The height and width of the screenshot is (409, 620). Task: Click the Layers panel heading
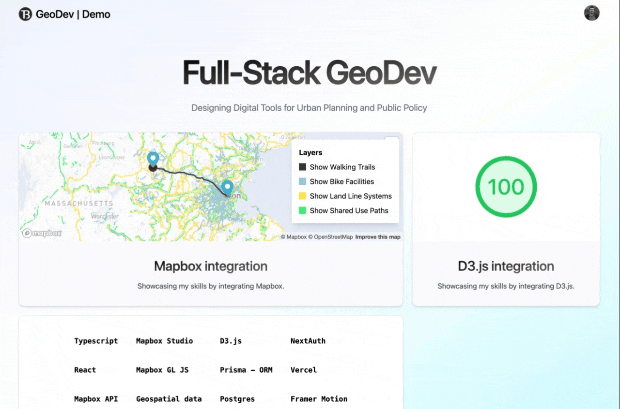tap(310, 153)
